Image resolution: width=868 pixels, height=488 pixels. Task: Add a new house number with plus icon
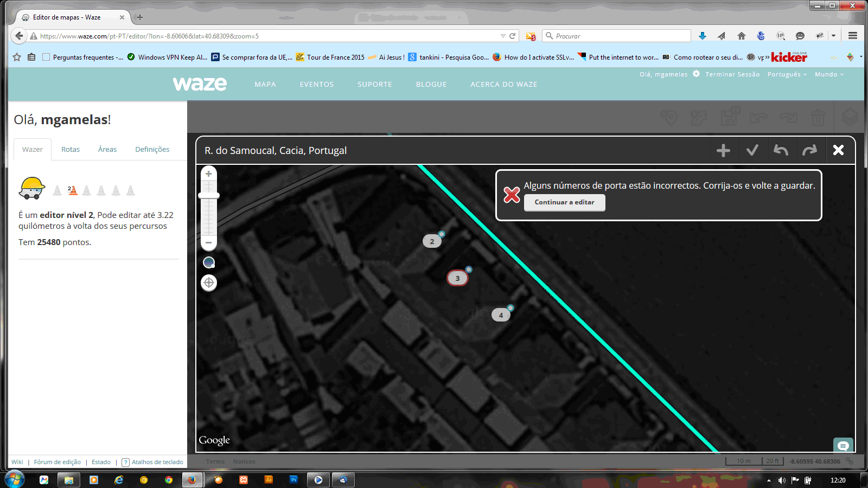point(723,150)
